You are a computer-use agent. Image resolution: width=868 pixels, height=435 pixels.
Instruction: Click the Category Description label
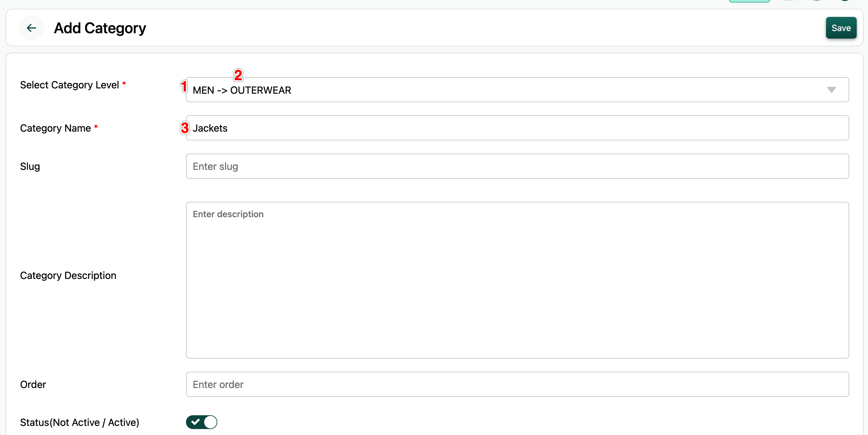(x=68, y=275)
